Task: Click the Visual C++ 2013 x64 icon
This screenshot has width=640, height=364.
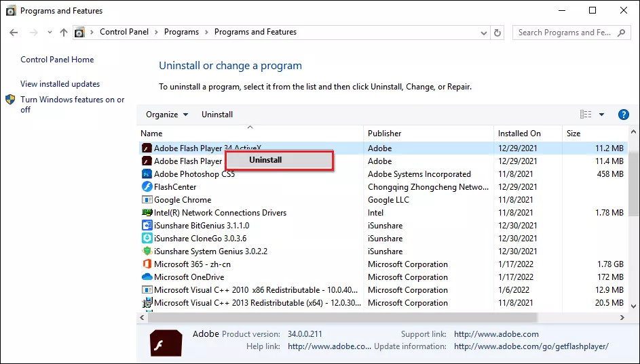Action: (x=147, y=303)
